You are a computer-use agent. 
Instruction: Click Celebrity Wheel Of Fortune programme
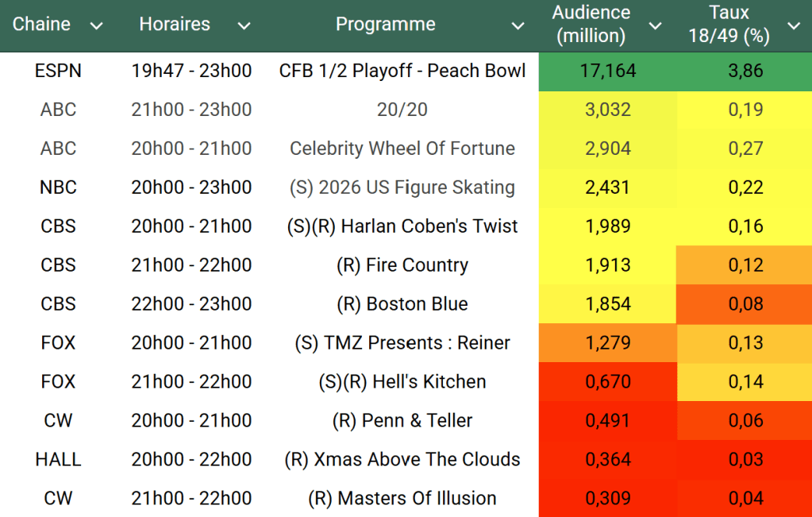point(402,149)
